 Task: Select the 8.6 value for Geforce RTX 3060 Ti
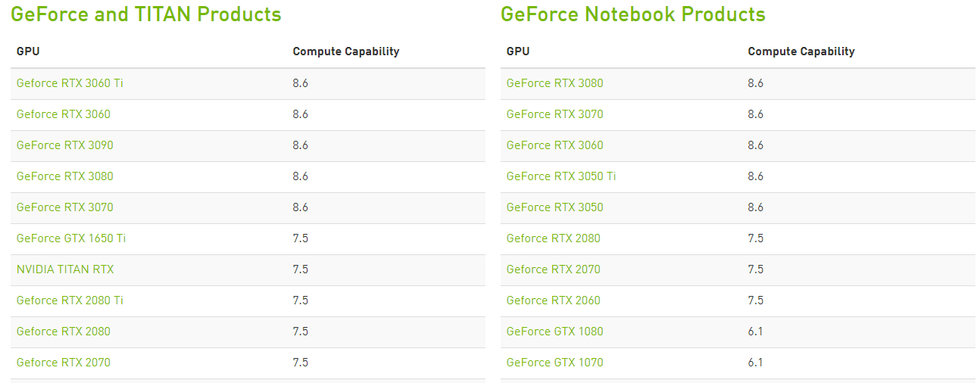301,83
